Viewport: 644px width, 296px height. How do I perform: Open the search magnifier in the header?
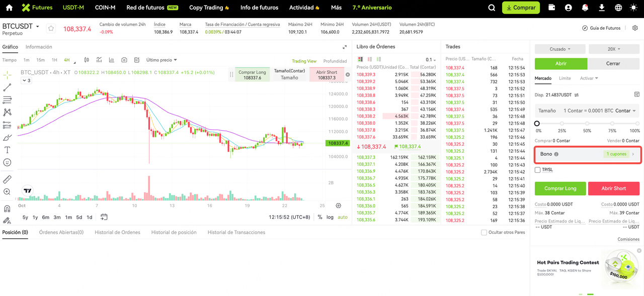[492, 8]
